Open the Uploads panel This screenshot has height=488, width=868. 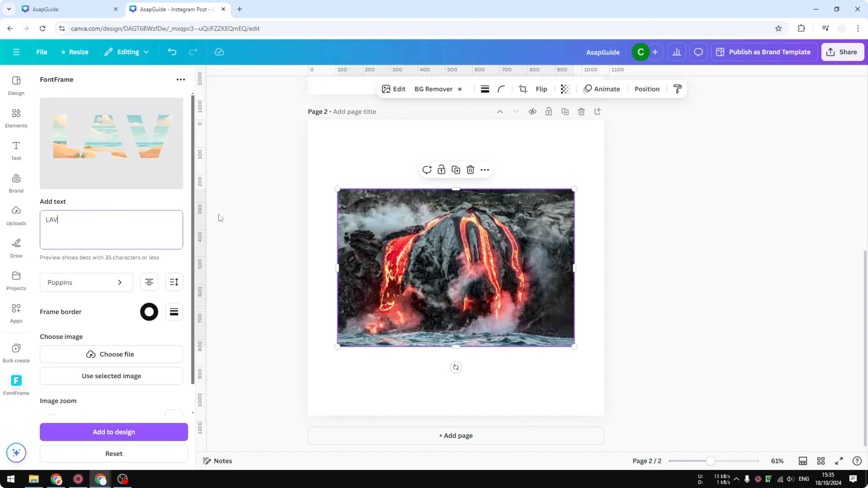point(16,215)
